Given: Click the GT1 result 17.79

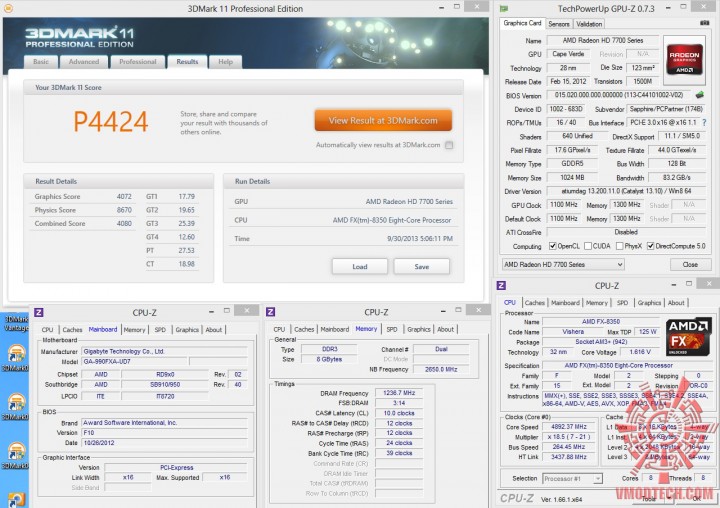Looking at the screenshot, I should click(186, 197).
